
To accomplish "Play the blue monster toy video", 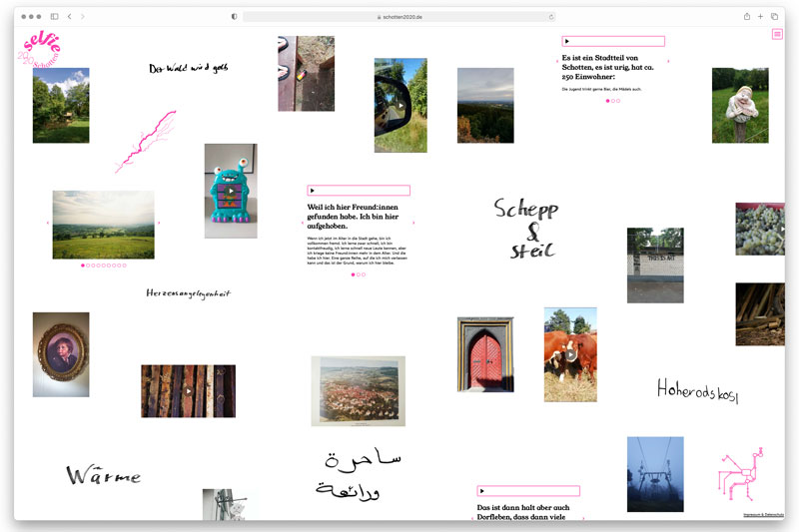I will pos(231,191).
